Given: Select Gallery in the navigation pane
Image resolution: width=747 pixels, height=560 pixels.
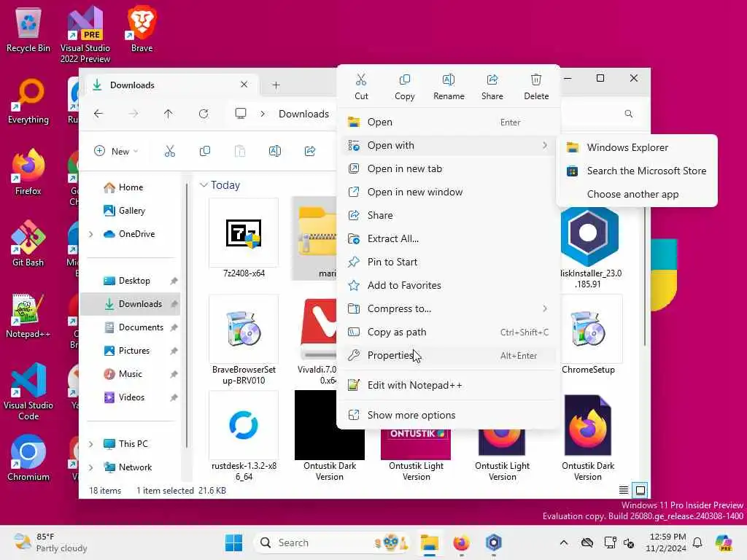Looking at the screenshot, I should coord(131,211).
